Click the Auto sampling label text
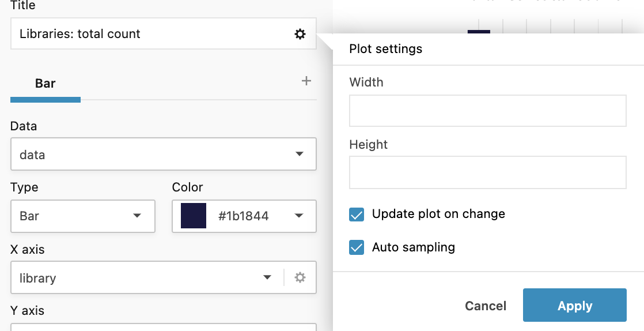644x331 pixels. [413, 248]
